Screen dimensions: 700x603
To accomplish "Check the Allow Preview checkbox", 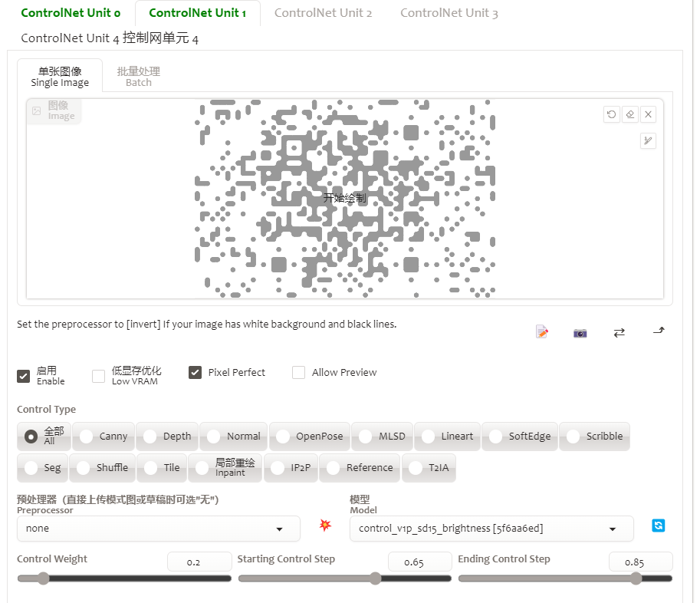I will tap(299, 372).
